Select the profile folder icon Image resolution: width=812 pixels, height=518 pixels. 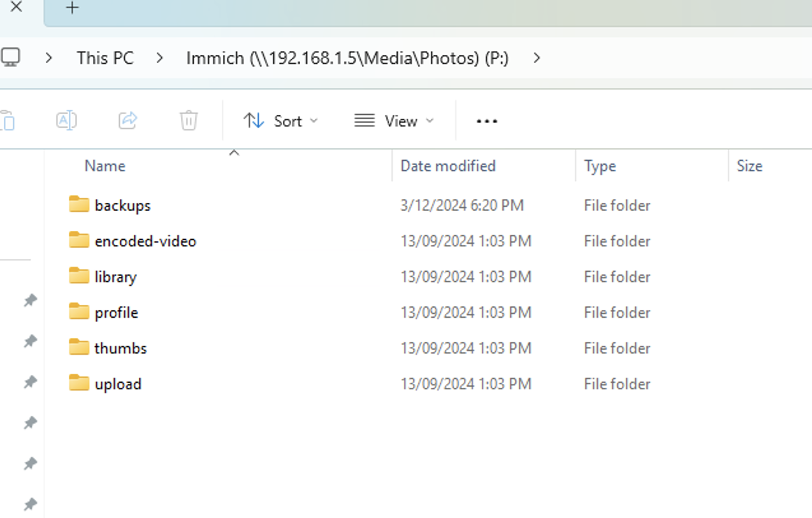[x=79, y=311]
